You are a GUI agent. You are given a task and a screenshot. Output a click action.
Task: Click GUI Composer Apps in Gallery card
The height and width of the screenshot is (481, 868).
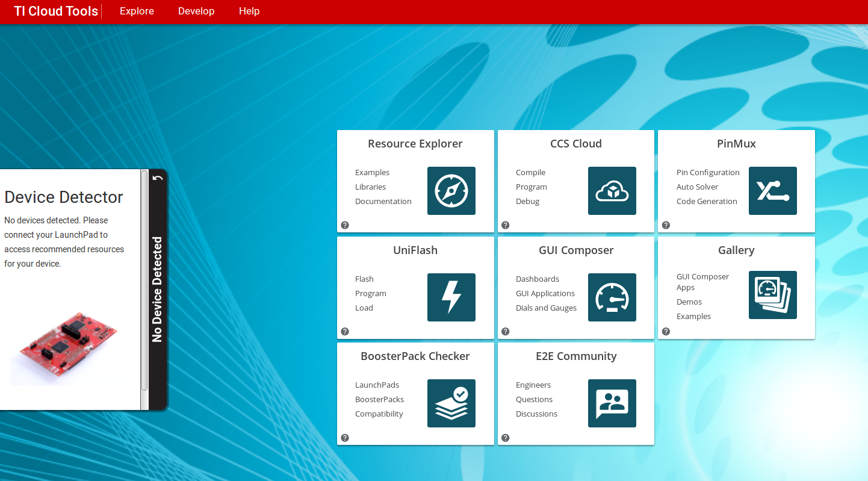(703, 282)
